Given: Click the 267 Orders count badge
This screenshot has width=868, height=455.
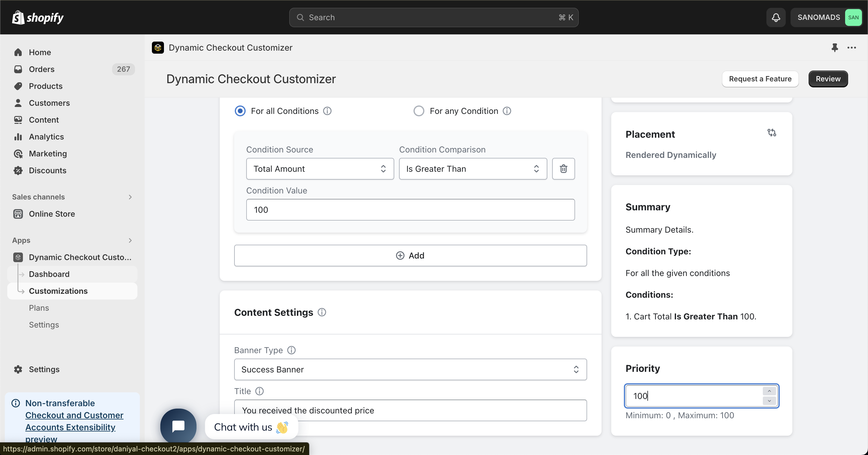Looking at the screenshot, I should point(123,69).
